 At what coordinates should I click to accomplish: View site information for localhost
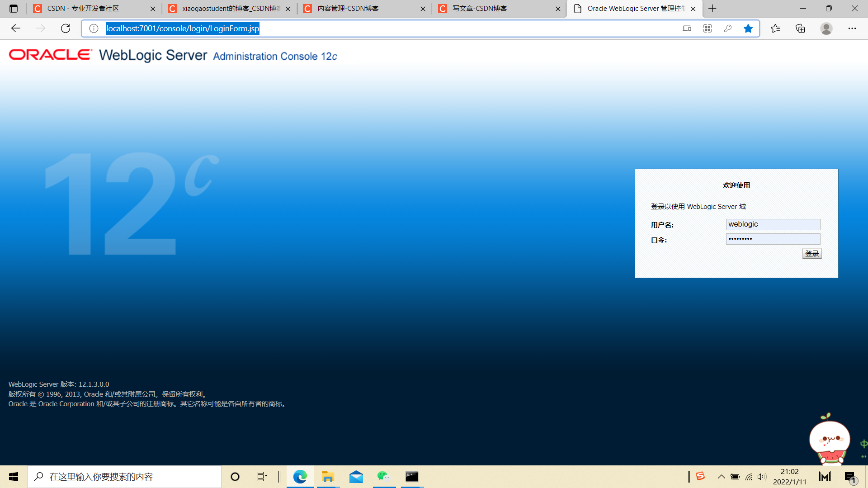94,28
